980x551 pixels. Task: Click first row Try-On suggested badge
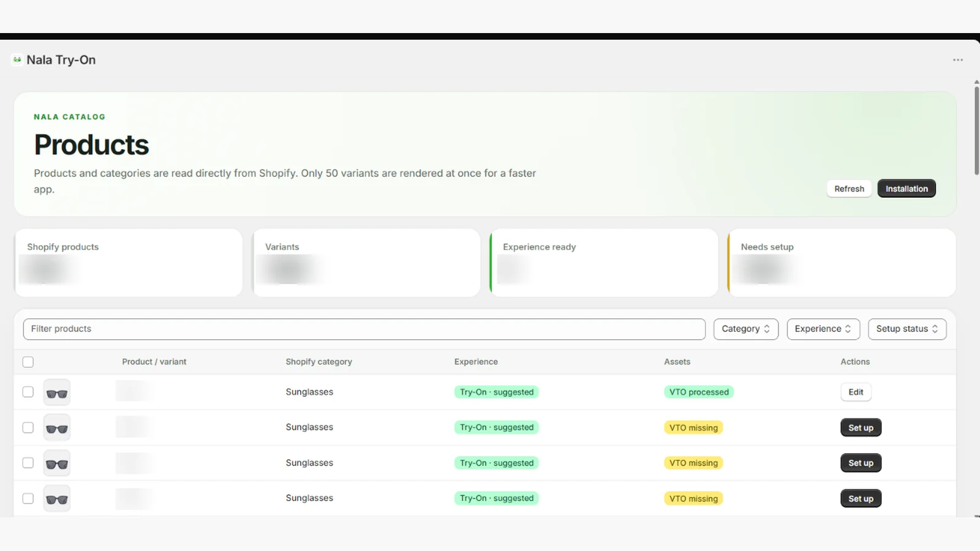(497, 392)
